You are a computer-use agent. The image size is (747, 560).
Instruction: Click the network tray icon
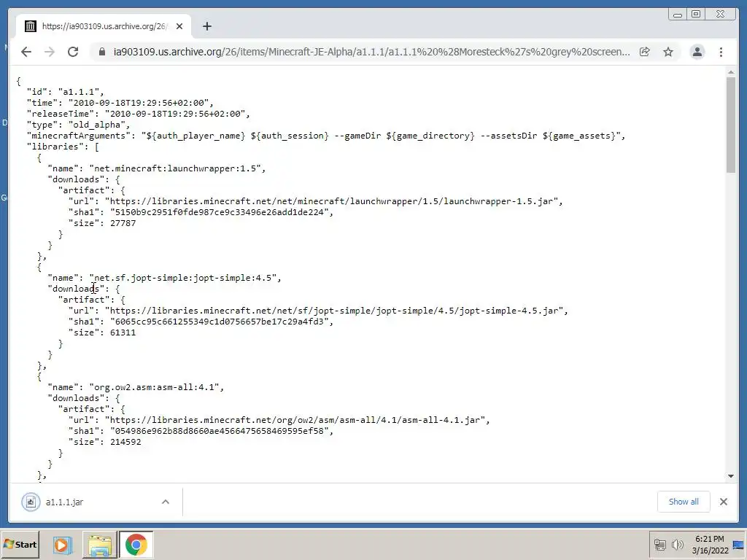pos(659,544)
